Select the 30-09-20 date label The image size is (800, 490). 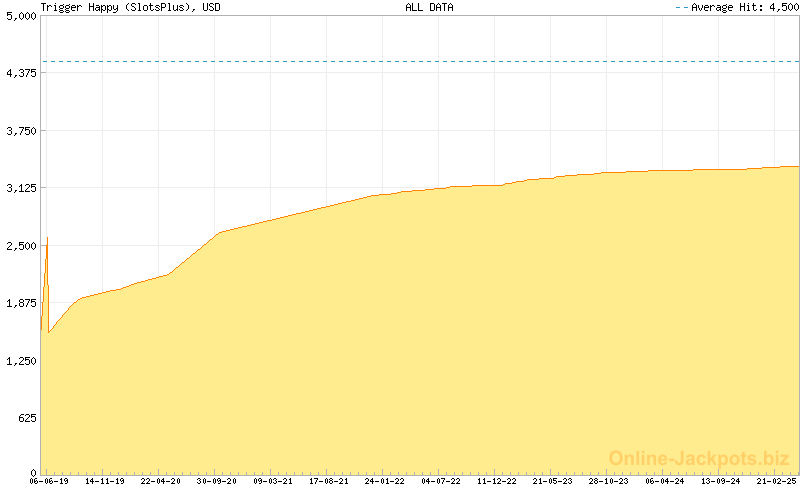pos(216,481)
